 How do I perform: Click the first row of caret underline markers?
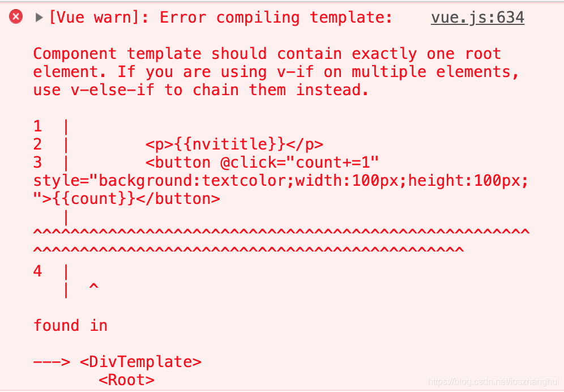[x=281, y=232]
